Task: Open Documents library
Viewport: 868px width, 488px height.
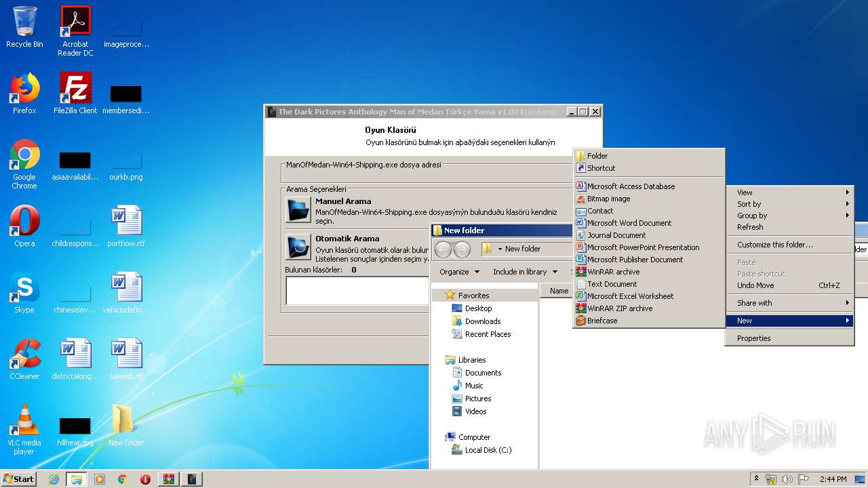Action: 483,373
